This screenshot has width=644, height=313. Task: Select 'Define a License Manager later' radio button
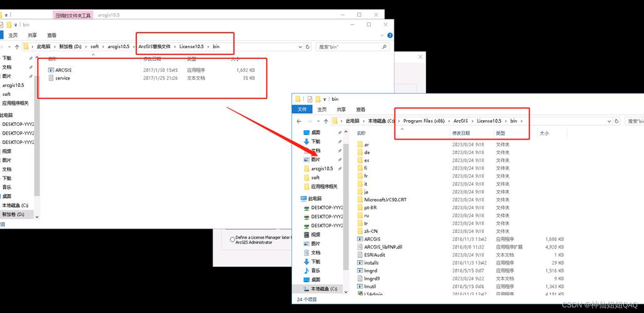[x=233, y=239]
